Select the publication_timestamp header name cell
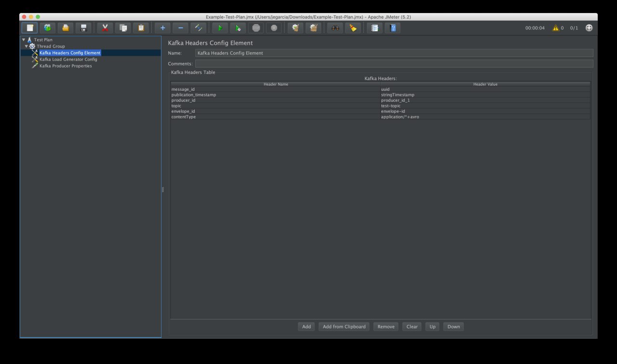617x364 pixels. [x=276, y=95]
